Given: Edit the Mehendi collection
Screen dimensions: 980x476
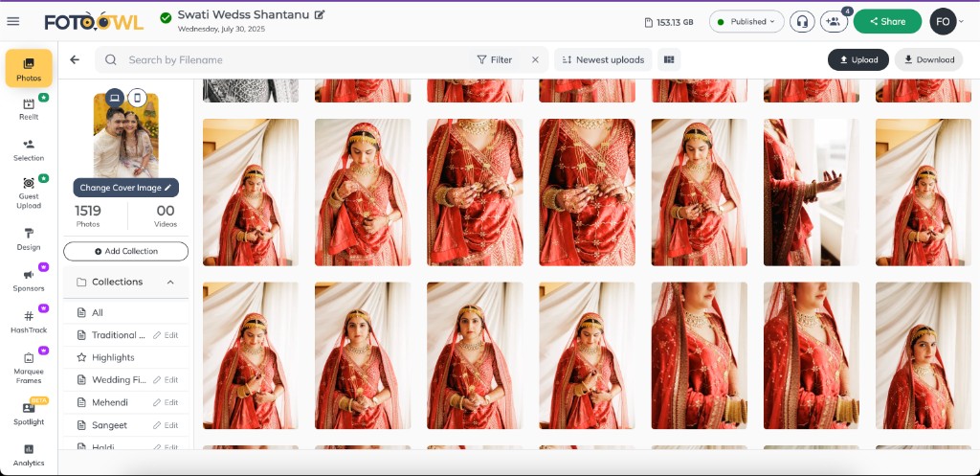Looking at the screenshot, I should tap(167, 402).
